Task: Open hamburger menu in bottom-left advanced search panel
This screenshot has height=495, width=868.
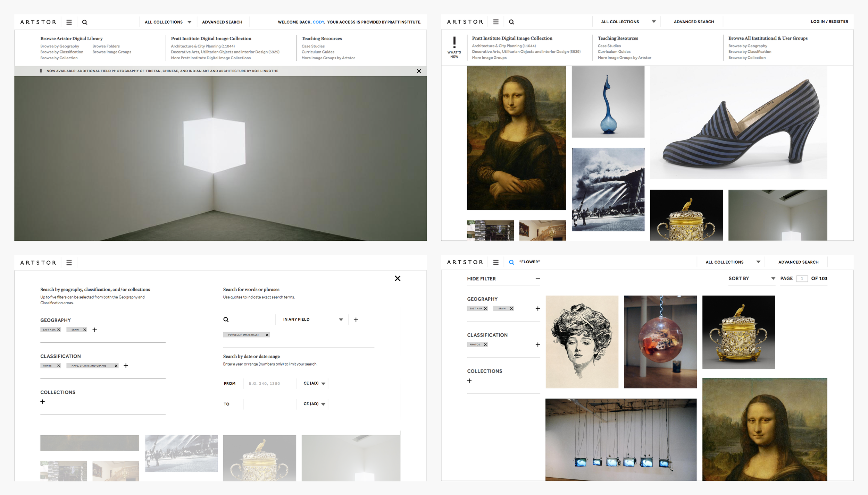Action: [x=69, y=263]
